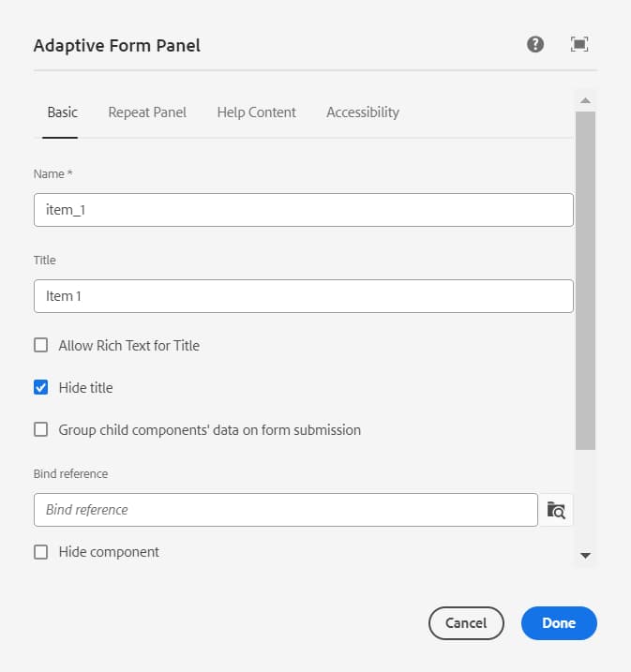Tick the Hide component checkbox
Screen dimensions: 631x672
point(41,552)
